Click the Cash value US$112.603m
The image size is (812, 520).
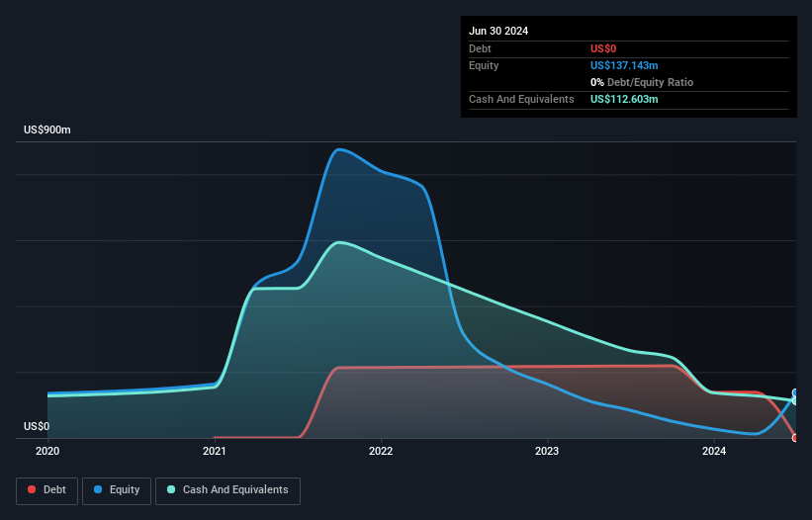[x=624, y=99]
